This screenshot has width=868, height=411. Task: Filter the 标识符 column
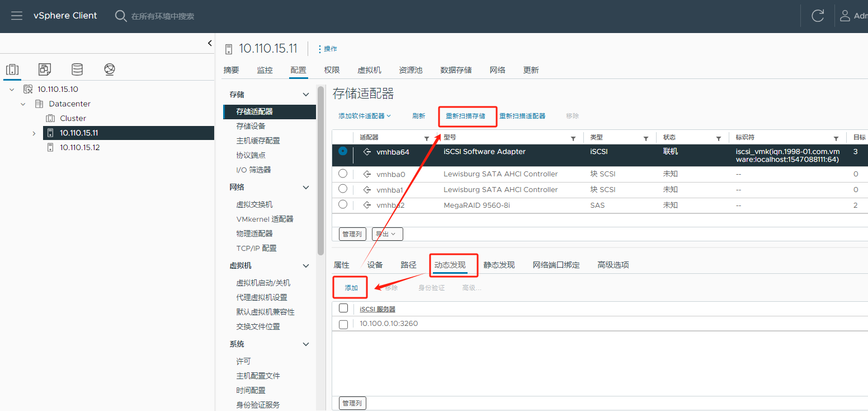(x=836, y=138)
